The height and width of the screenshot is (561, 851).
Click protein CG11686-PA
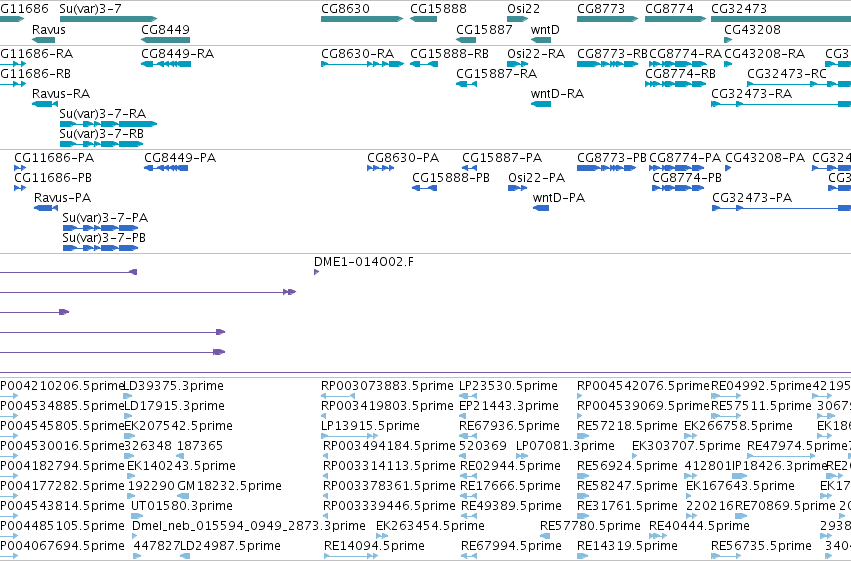tap(20, 168)
